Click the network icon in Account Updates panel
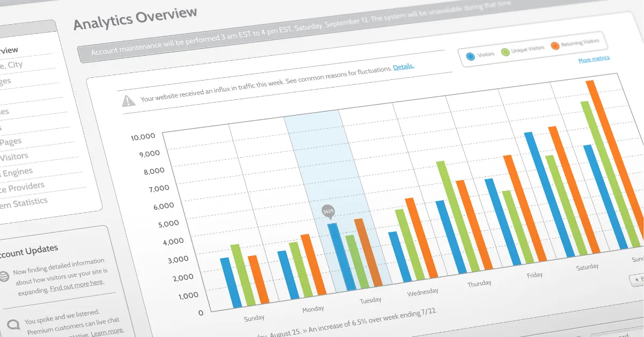644x337 pixels. point(5,275)
